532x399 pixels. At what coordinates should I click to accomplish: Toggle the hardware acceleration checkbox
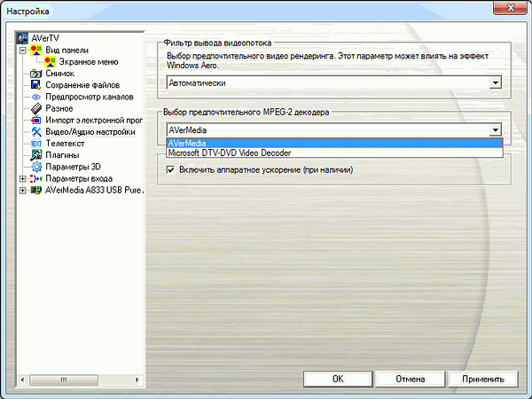click(170, 169)
